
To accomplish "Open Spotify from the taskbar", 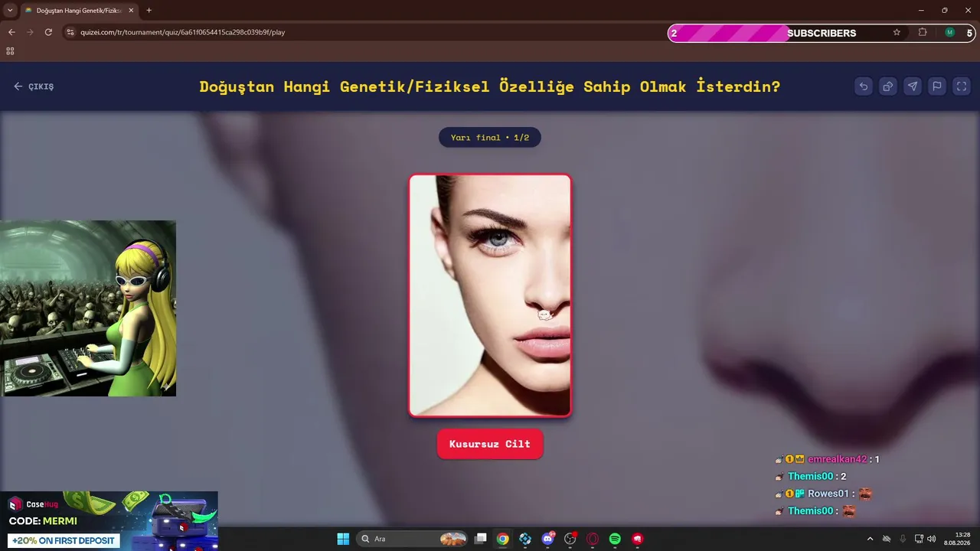I will click(x=615, y=539).
